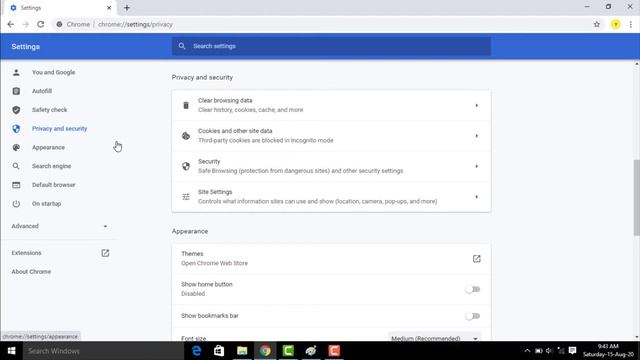Open the Chrome profile avatar

(x=616, y=24)
